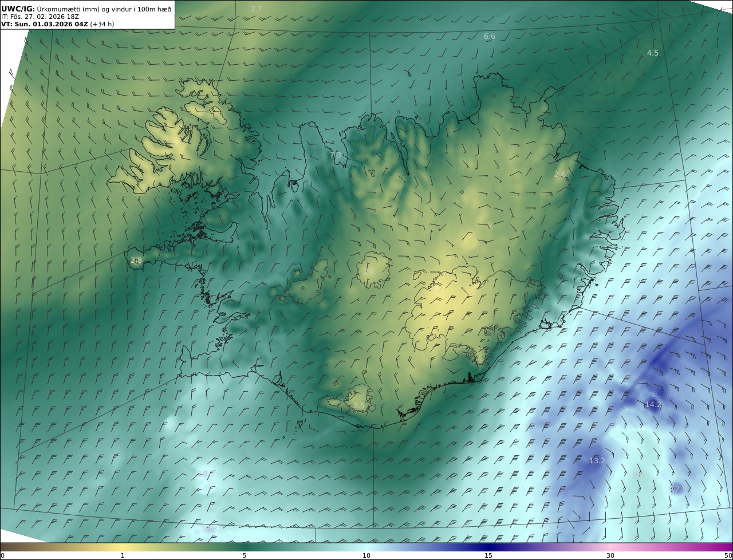Screen dimensions: 733x560
Task: Click the 2.5 value label on map
Action: click(358, 406)
